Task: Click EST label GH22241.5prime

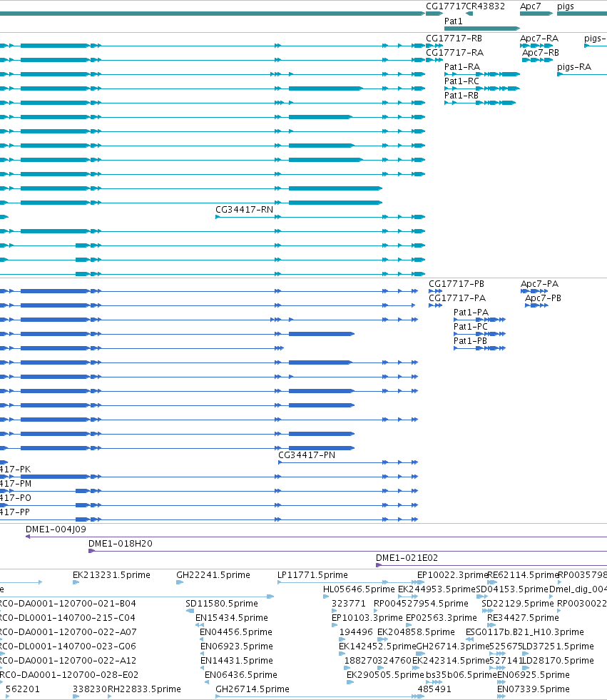Action: [x=213, y=575]
